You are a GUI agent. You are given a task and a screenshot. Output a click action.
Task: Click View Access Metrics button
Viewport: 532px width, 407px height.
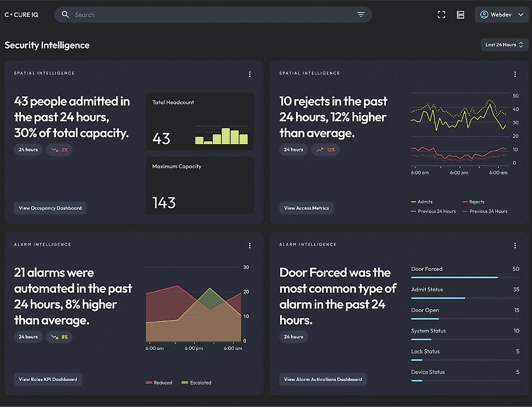(306, 208)
